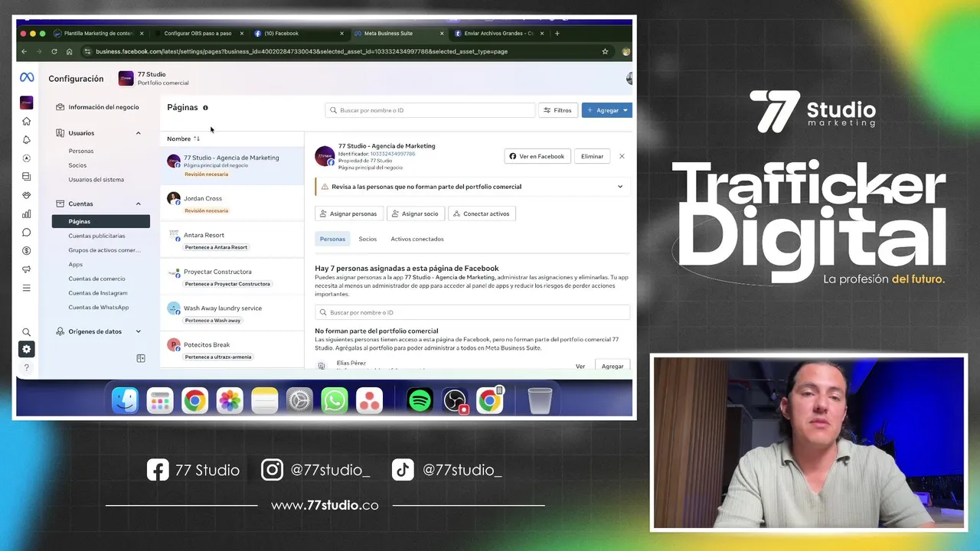The image size is (980, 551).
Task: Switch to the Personas tab
Action: [x=332, y=239]
